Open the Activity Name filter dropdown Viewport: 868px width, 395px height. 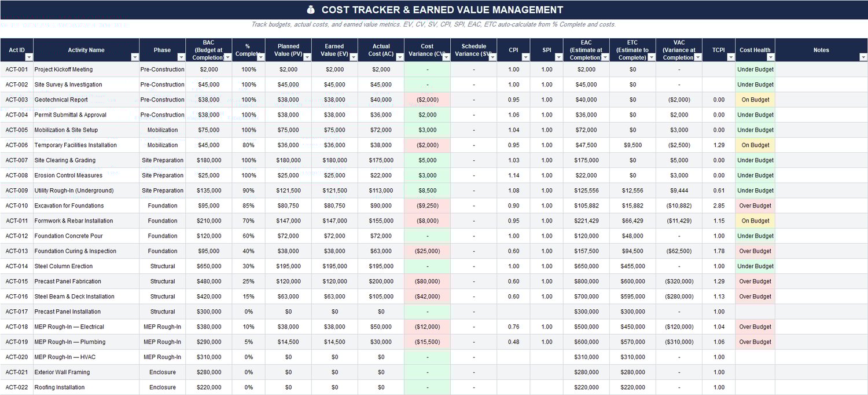coord(135,57)
